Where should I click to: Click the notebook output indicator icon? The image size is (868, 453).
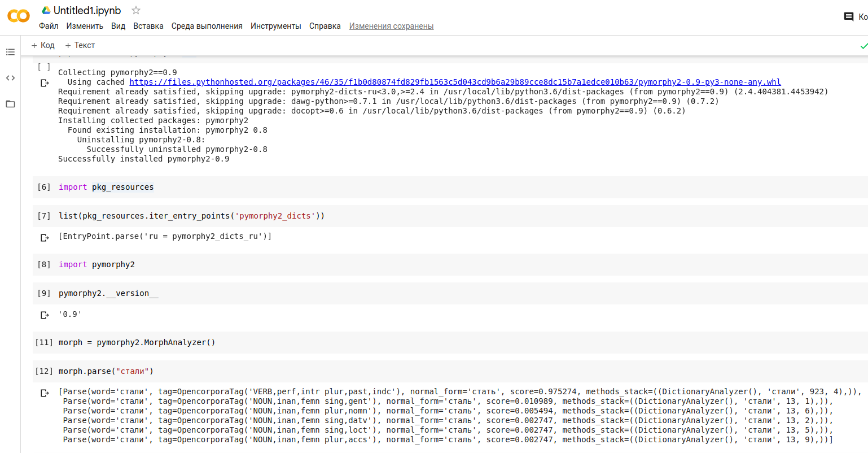(45, 82)
